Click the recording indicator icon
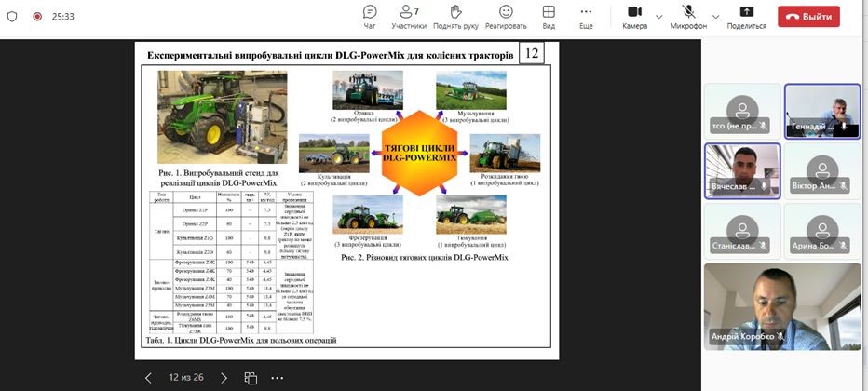Screen dimensions: 868x391 [x=37, y=17]
